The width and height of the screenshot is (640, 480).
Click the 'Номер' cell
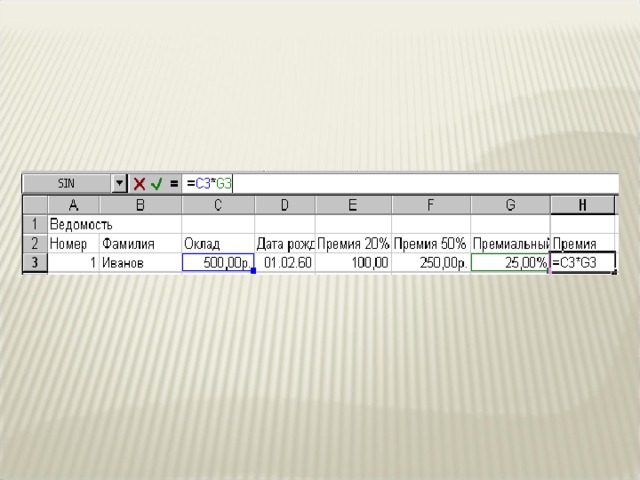point(74,244)
